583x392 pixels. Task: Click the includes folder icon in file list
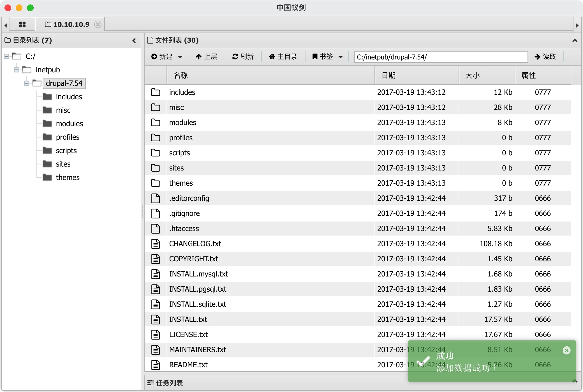(156, 92)
